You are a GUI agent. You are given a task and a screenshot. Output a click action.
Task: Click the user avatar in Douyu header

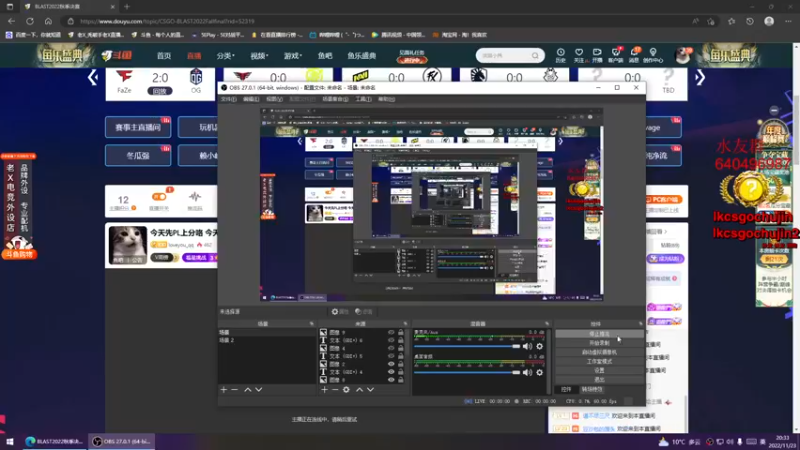[683, 56]
